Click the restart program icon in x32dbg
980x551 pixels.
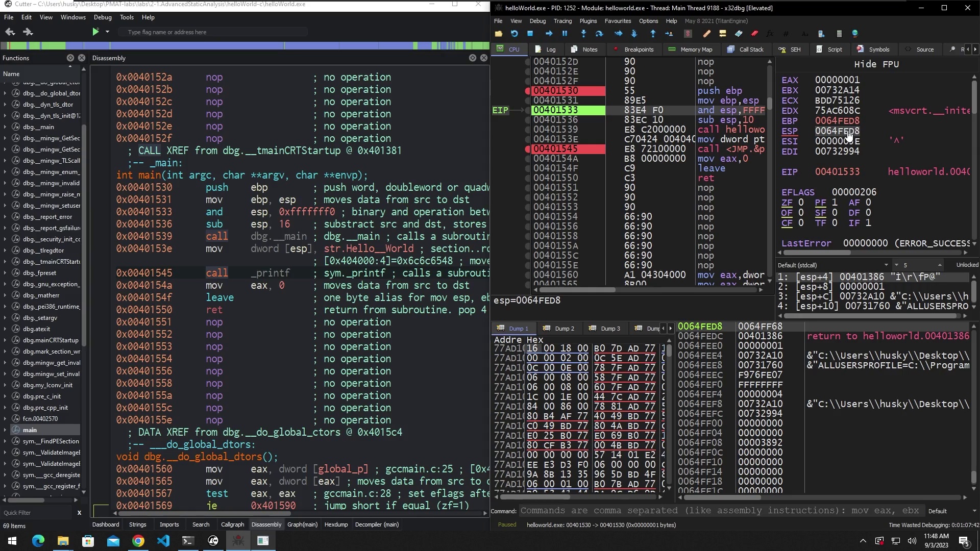point(514,34)
